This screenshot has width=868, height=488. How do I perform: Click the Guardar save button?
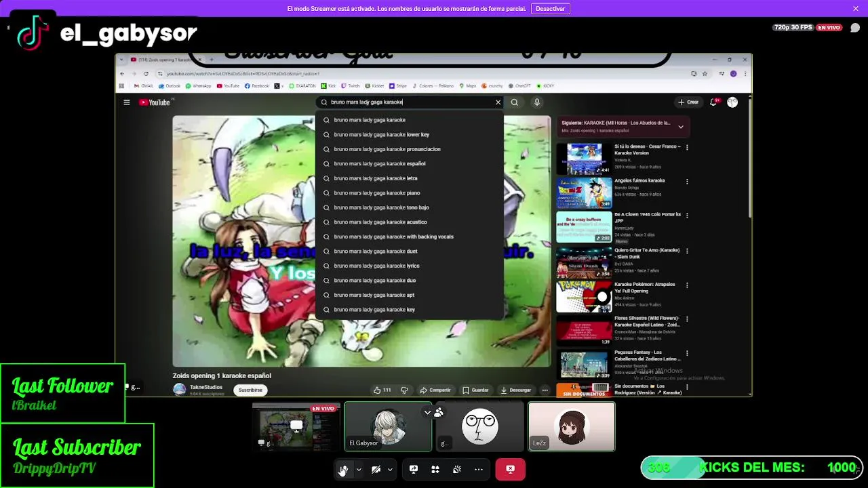point(475,390)
